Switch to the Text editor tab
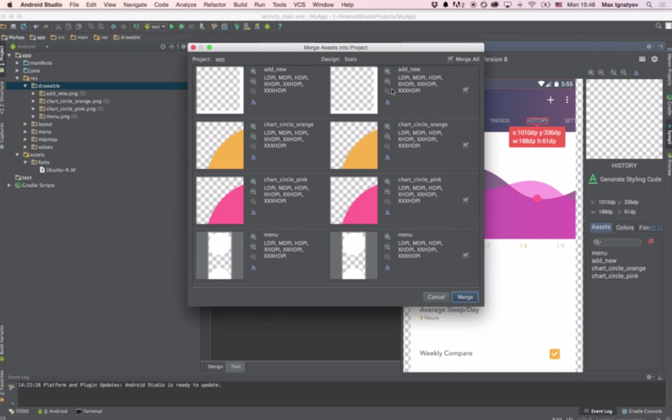Viewport: 672px width, 420px height. point(236,366)
